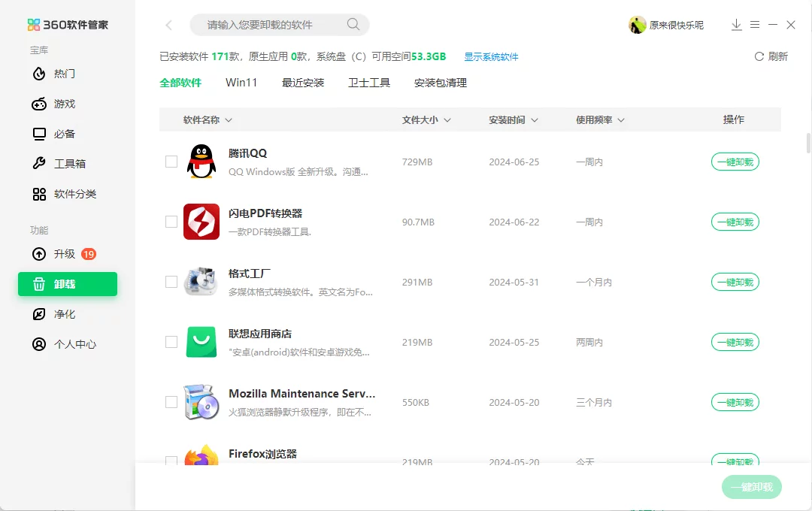Uninstall 联想应用商店 with 一键卸载 button
The height and width of the screenshot is (511, 812).
[x=735, y=342]
